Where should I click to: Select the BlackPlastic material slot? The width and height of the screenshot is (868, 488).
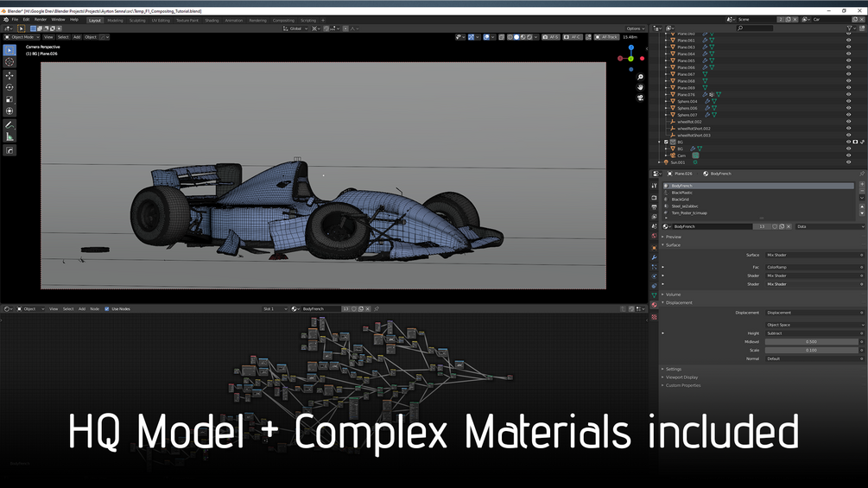pos(758,193)
